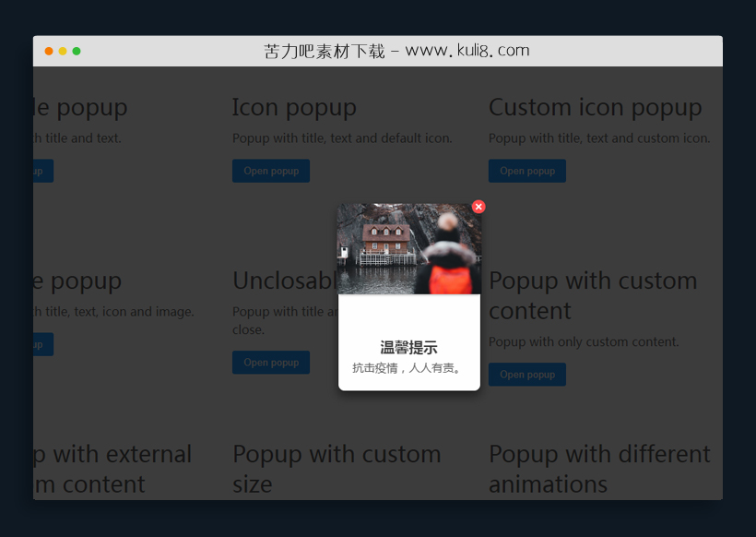Click the Icon popup section heading
Screen dimensions: 756x537
point(294,107)
